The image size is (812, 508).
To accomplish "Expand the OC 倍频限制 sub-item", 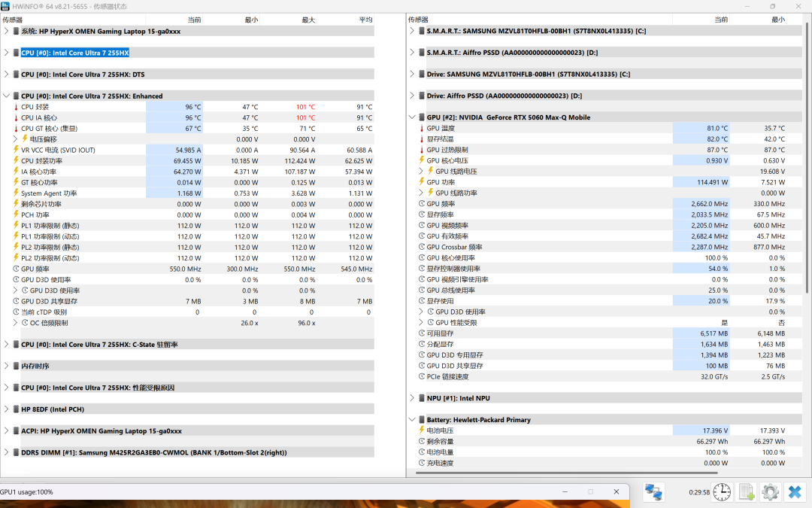I will click(16, 323).
